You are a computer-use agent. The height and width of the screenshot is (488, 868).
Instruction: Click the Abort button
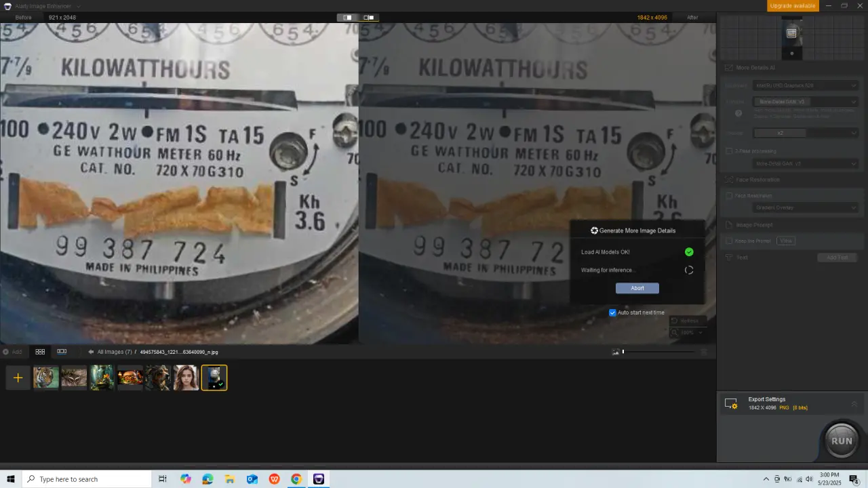pos(637,288)
